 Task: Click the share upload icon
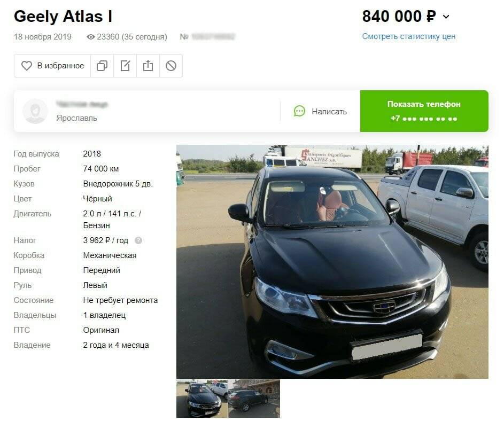pyautogui.click(x=148, y=66)
